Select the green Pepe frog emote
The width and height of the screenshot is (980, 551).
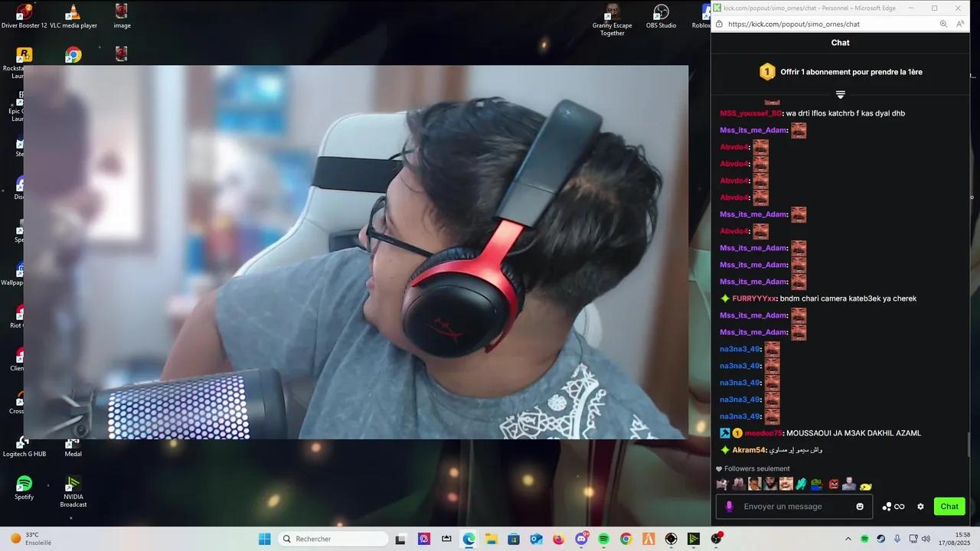pyautogui.click(x=817, y=484)
